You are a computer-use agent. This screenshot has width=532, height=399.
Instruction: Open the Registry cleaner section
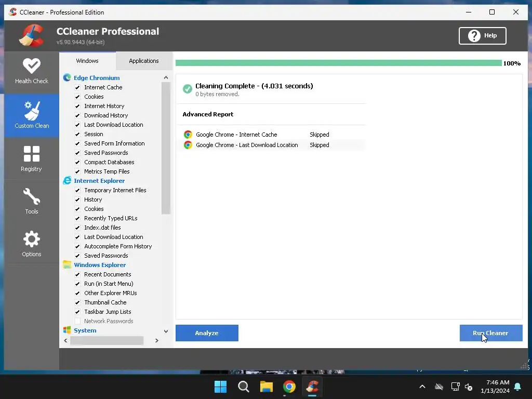click(x=32, y=158)
